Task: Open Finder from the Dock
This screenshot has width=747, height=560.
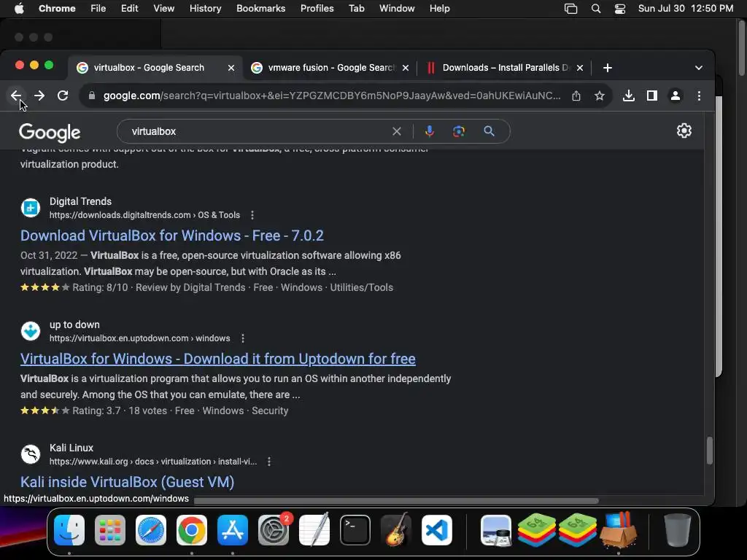Action: coord(69,530)
